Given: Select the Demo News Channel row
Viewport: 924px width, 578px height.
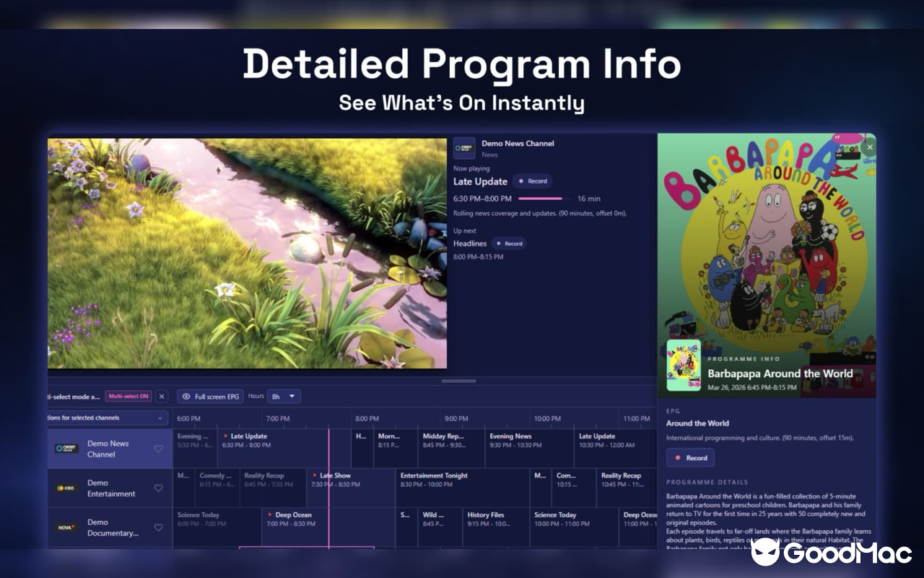Looking at the screenshot, I should coord(110,449).
